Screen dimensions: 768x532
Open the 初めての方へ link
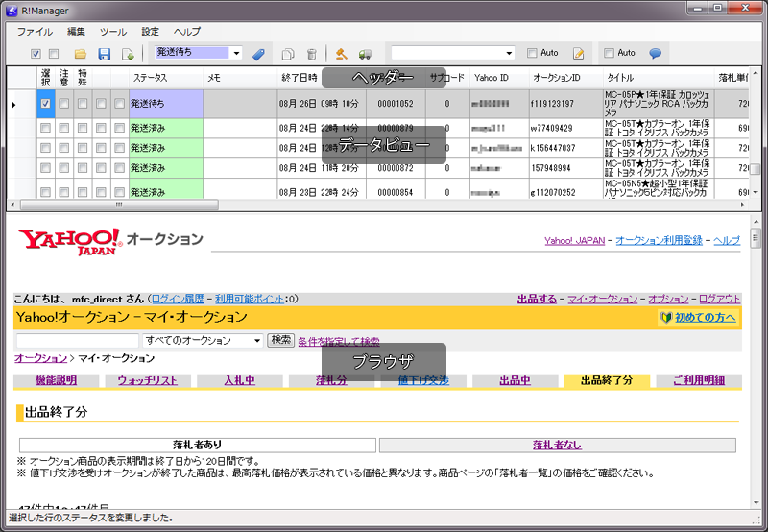point(706,318)
